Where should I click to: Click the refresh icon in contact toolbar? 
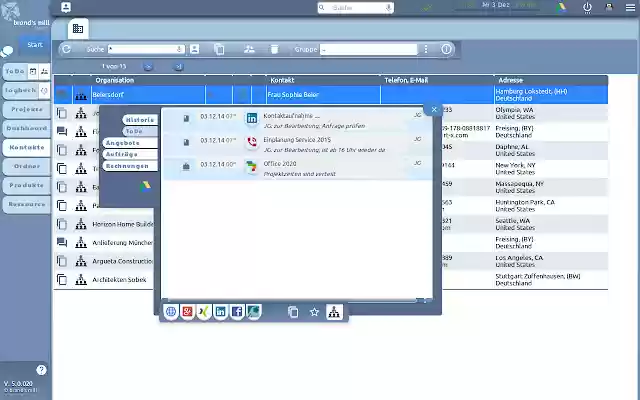pyautogui.click(x=67, y=49)
